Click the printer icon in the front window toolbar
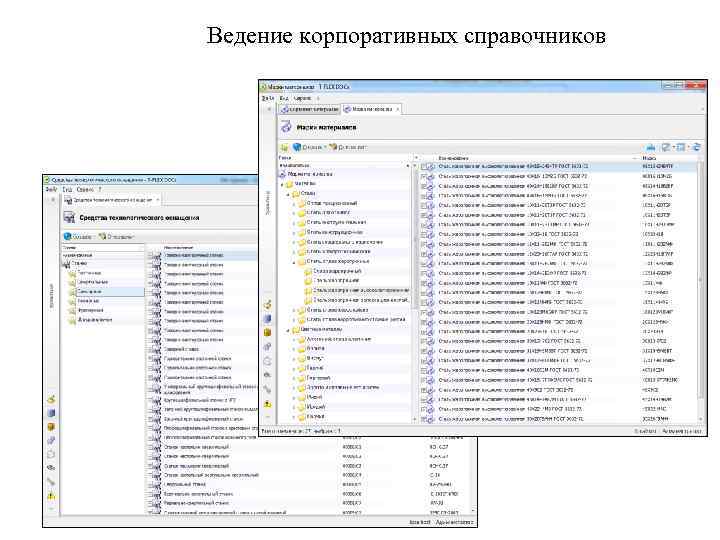The height and width of the screenshot is (540, 720). pyautogui.click(x=651, y=147)
